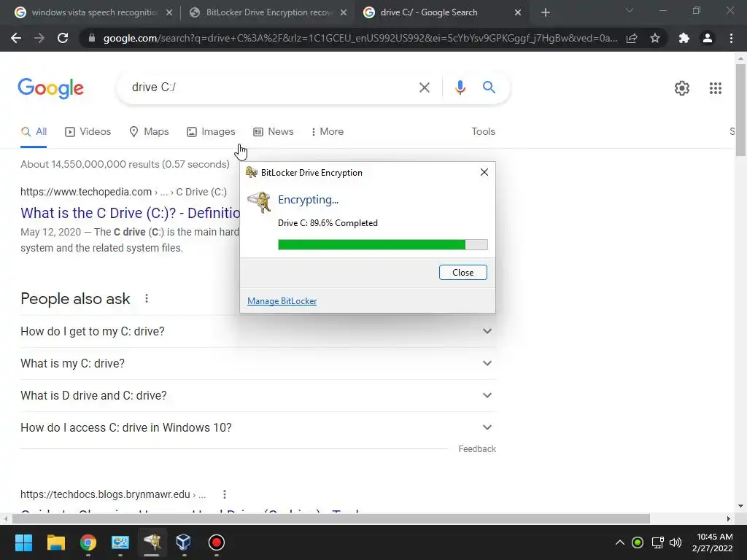The image size is (747, 560).
Task: Show Maps results
Action: click(149, 131)
